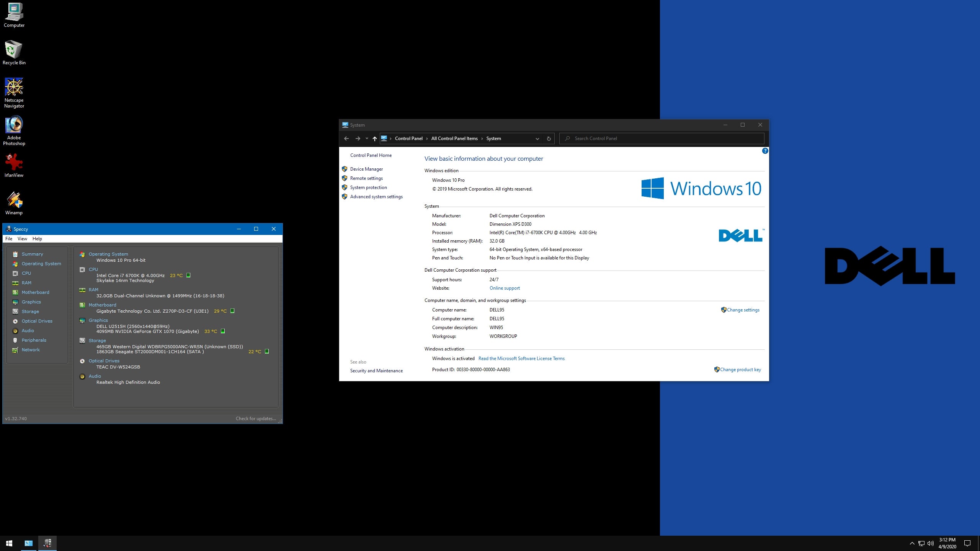Open Device Manager from the System sidebar
The height and width of the screenshot is (551, 980).
[x=366, y=169]
